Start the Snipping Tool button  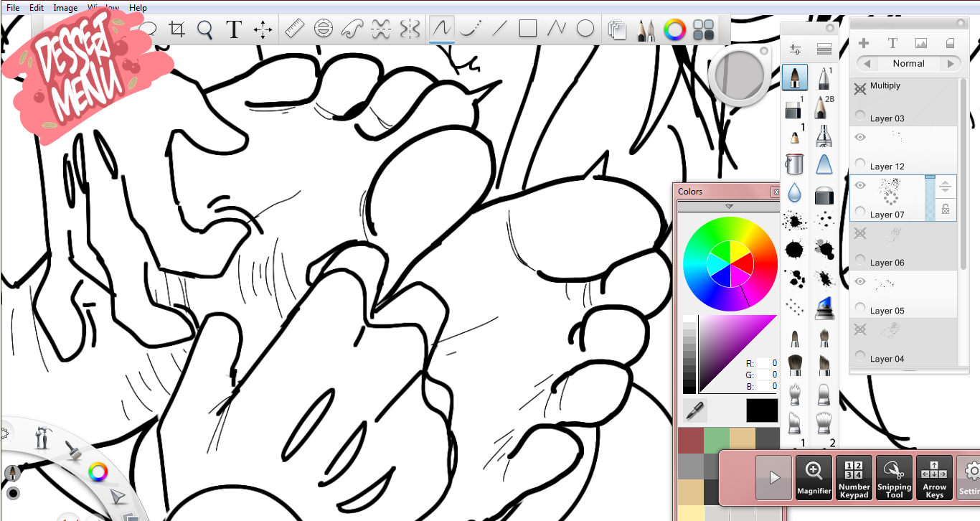click(x=895, y=478)
